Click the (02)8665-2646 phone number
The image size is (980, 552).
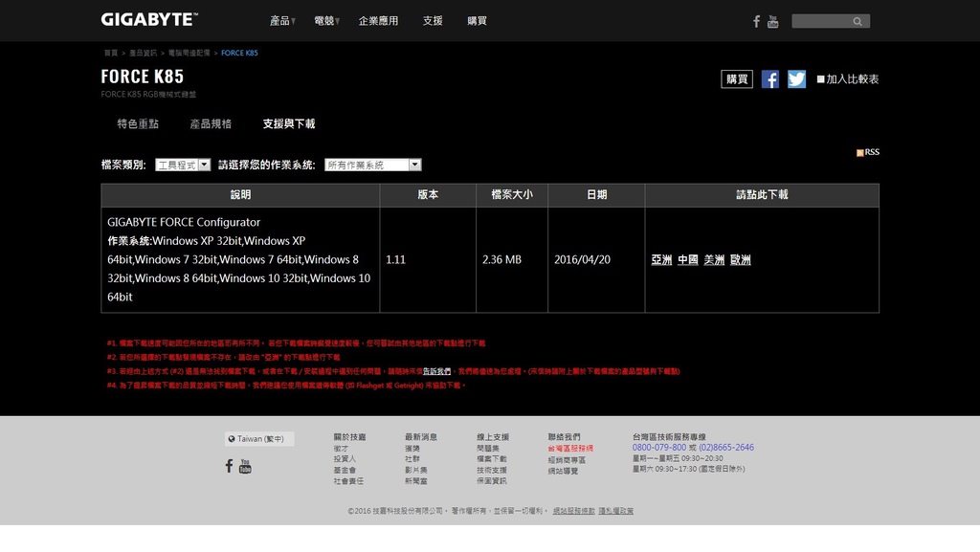click(x=726, y=448)
